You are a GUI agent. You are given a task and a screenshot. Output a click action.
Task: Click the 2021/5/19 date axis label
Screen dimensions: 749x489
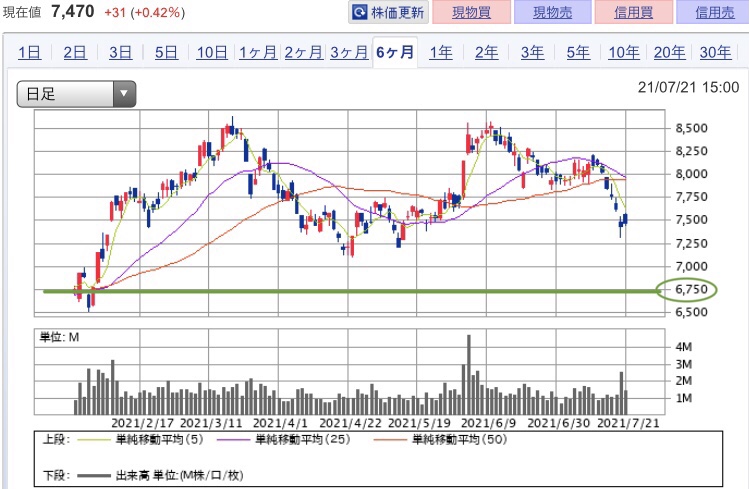tap(419, 423)
